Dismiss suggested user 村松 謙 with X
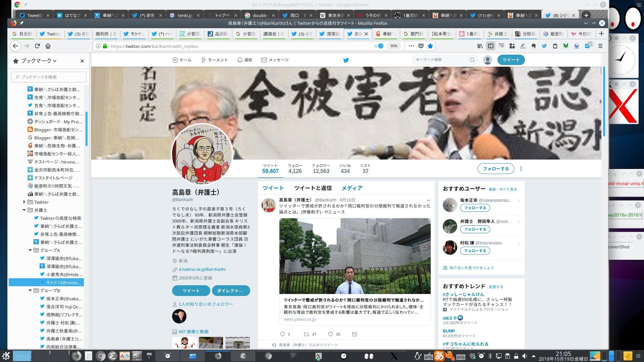This screenshot has height=362, width=644. (519, 243)
